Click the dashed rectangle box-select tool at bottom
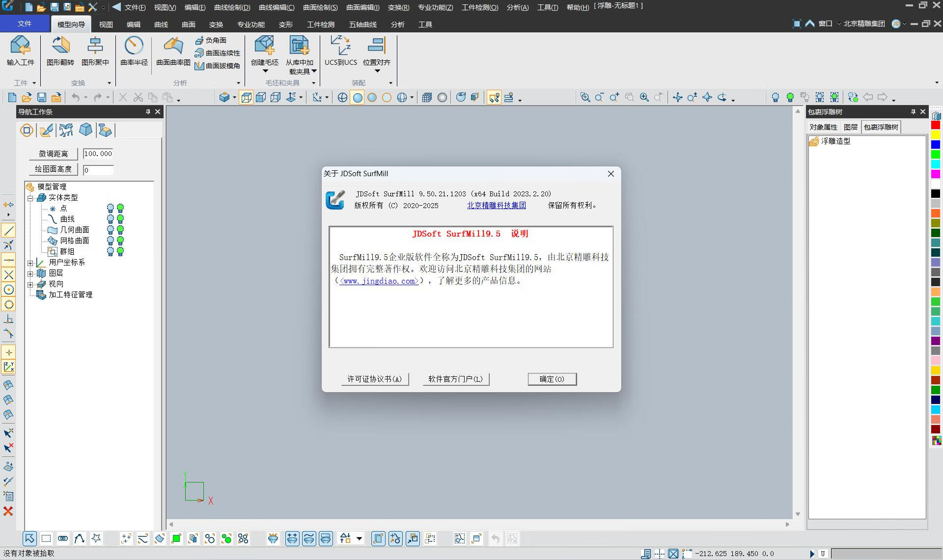The height and width of the screenshot is (560, 943). pyautogui.click(x=46, y=539)
